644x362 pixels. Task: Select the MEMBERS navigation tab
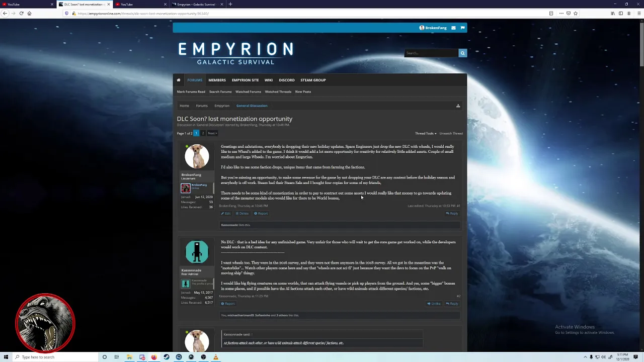coord(217,80)
